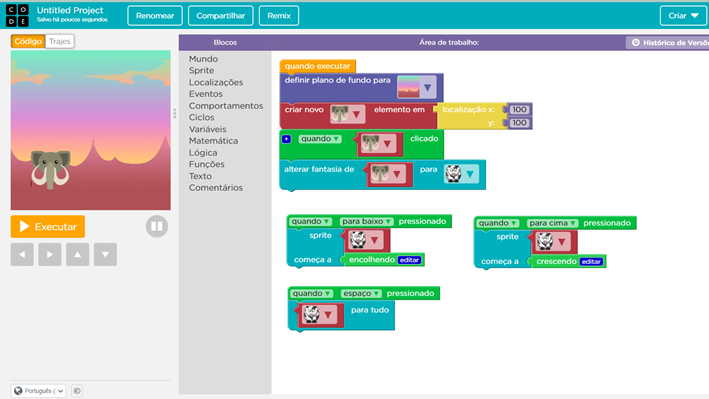
Task: Click the Compartilhar button
Action: click(221, 16)
